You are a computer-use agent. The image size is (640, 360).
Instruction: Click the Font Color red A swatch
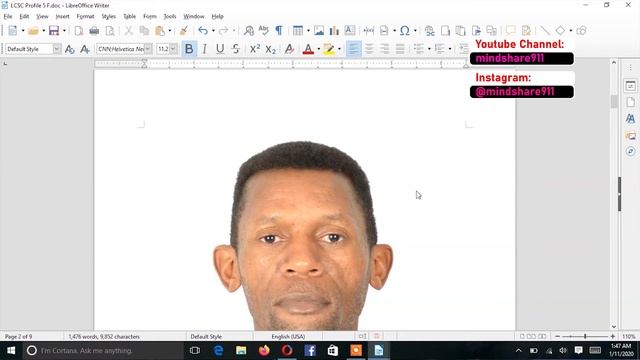pos(308,49)
